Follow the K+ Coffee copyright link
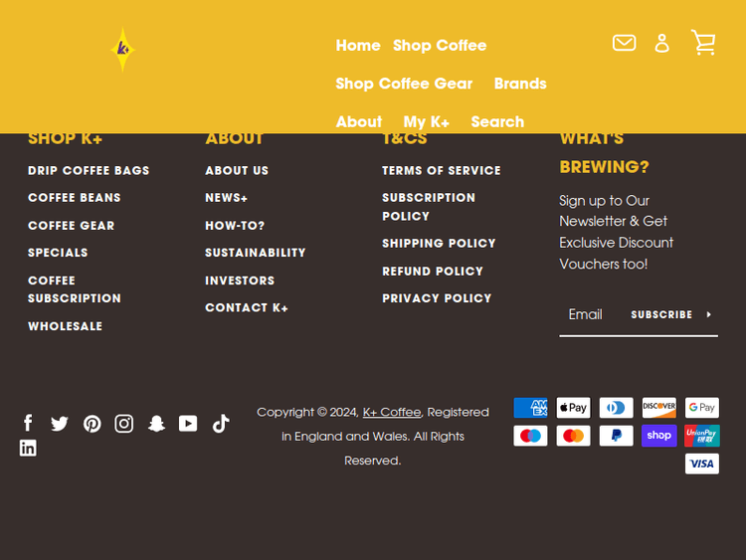 coord(391,412)
